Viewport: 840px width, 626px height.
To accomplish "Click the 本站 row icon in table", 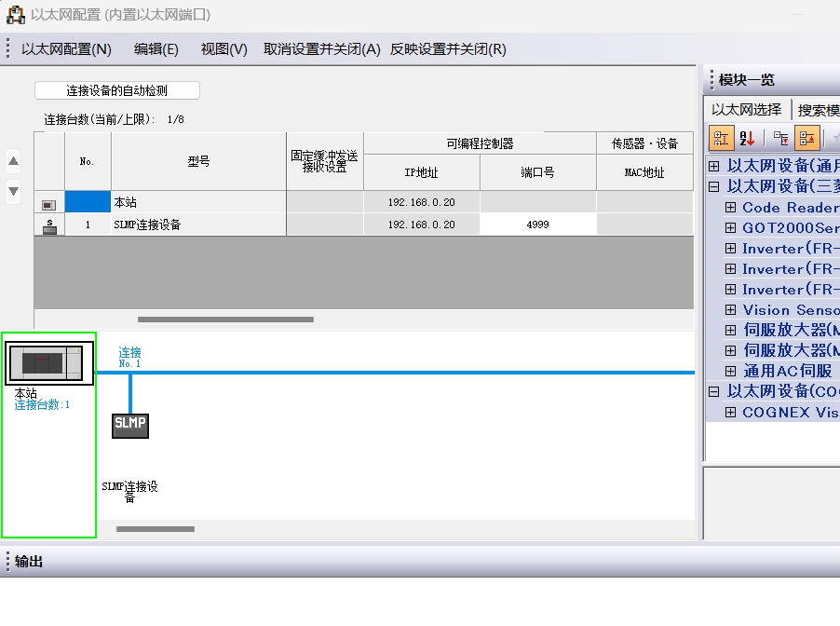I will click(x=48, y=203).
